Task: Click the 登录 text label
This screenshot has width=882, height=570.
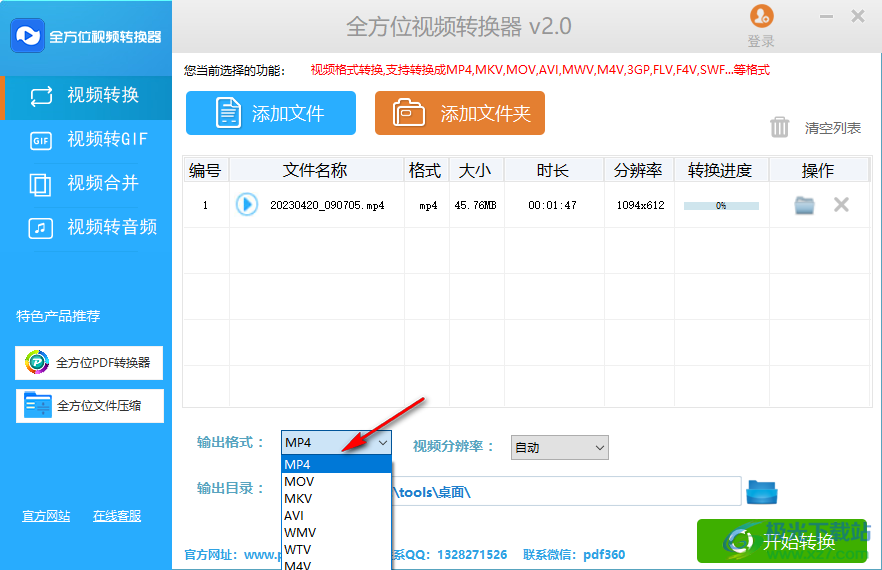Action: click(x=761, y=41)
